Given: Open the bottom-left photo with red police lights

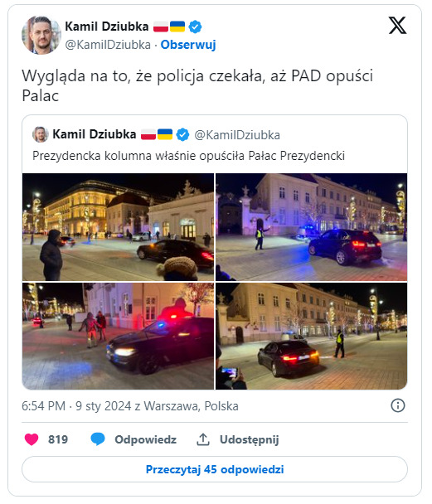Looking at the screenshot, I should pyautogui.click(x=118, y=336).
